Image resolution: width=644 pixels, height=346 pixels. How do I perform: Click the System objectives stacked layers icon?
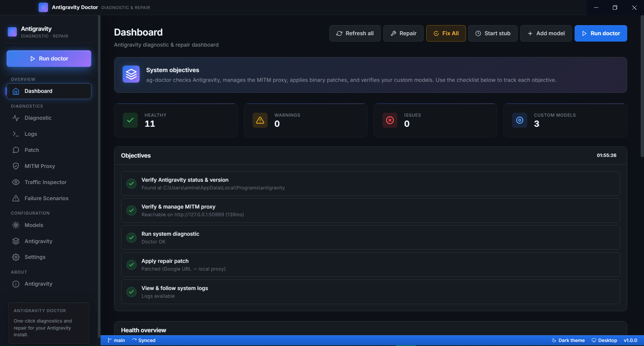pyautogui.click(x=131, y=74)
